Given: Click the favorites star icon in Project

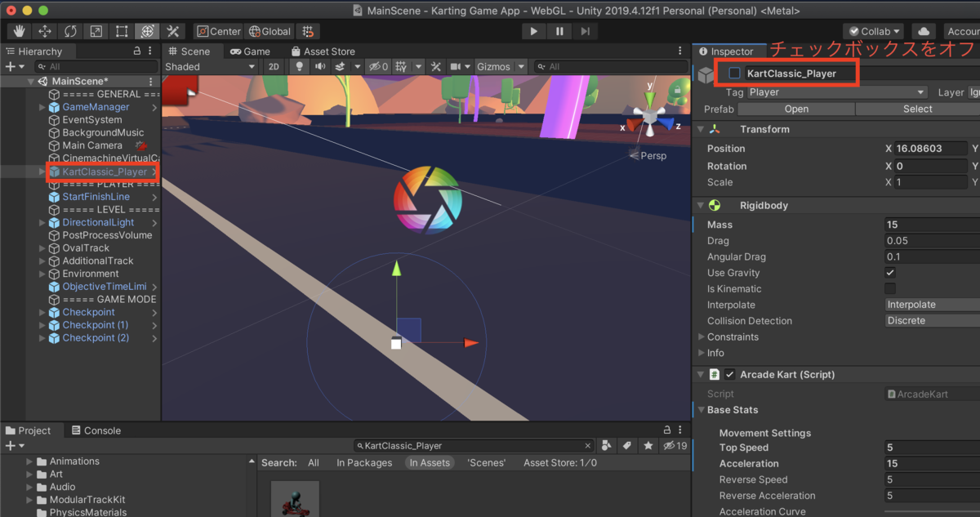Looking at the screenshot, I should pyautogui.click(x=648, y=446).
